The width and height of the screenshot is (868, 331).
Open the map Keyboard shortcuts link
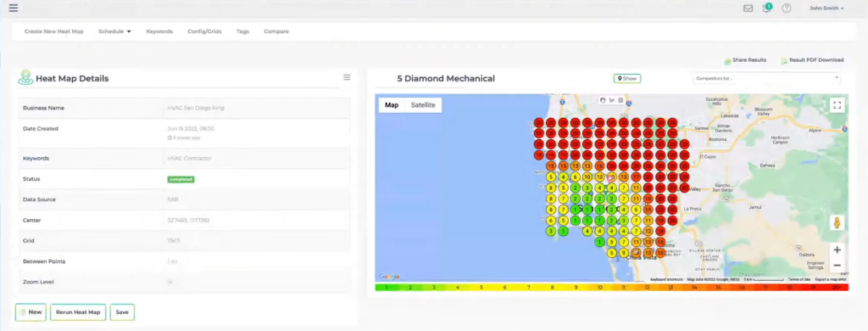click(x=666, y=279)
